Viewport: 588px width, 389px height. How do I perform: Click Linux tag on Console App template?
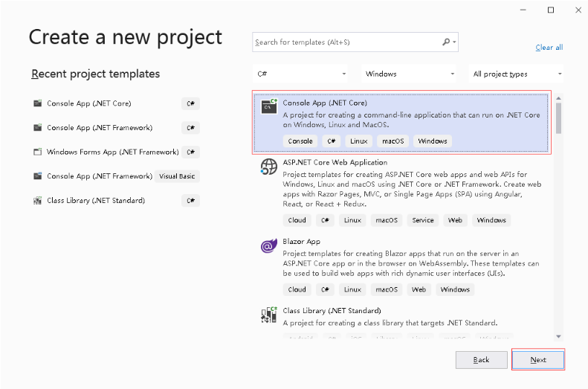358,141
